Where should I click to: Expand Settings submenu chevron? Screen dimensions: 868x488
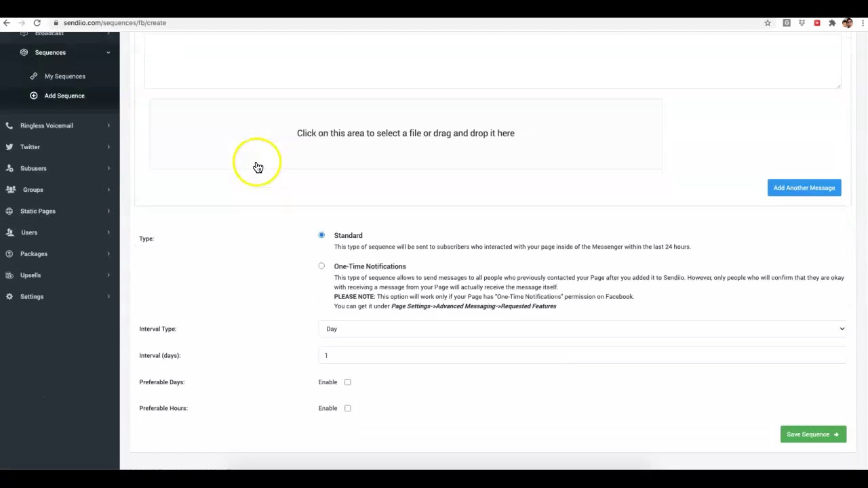108,296
